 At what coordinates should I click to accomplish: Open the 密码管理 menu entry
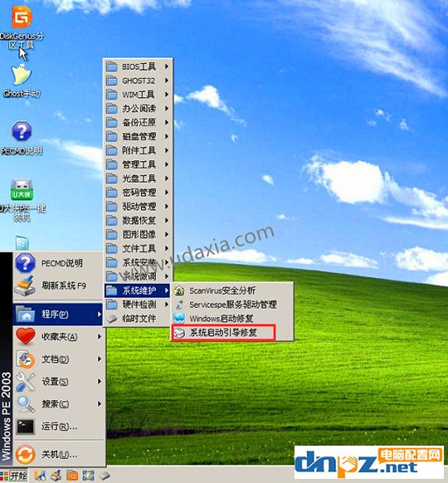click(x=138, y=193)
